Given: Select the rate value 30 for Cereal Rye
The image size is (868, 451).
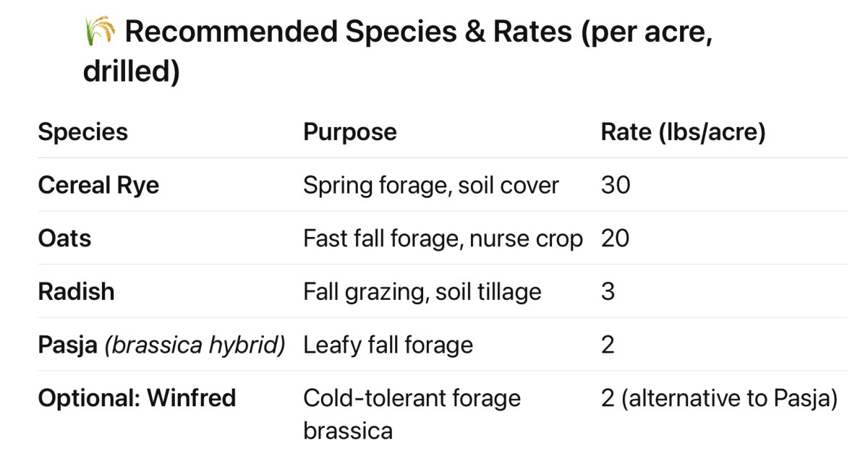Looking at the screenshot, I should pos(616,186).
